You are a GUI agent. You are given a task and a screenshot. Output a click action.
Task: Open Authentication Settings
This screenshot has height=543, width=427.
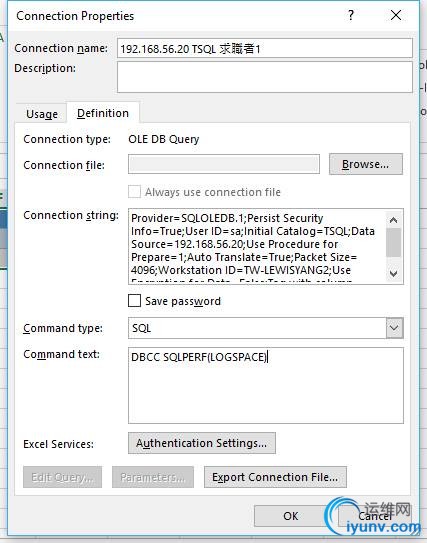[x=202, y=443]
